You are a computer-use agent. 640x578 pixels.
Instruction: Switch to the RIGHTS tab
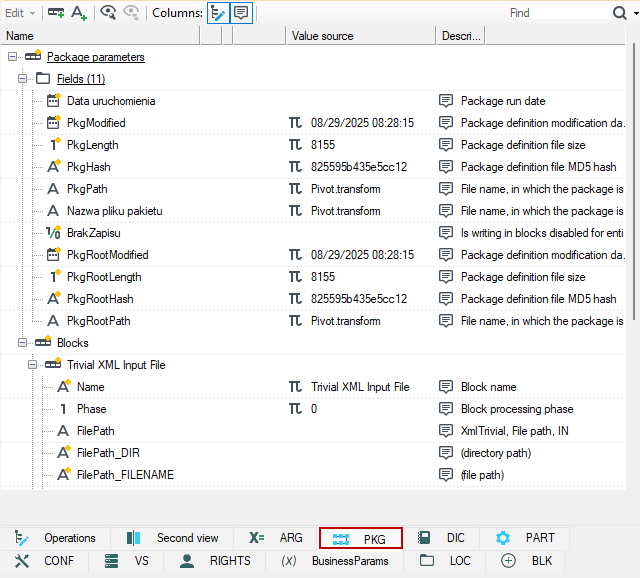pos(215,561)
